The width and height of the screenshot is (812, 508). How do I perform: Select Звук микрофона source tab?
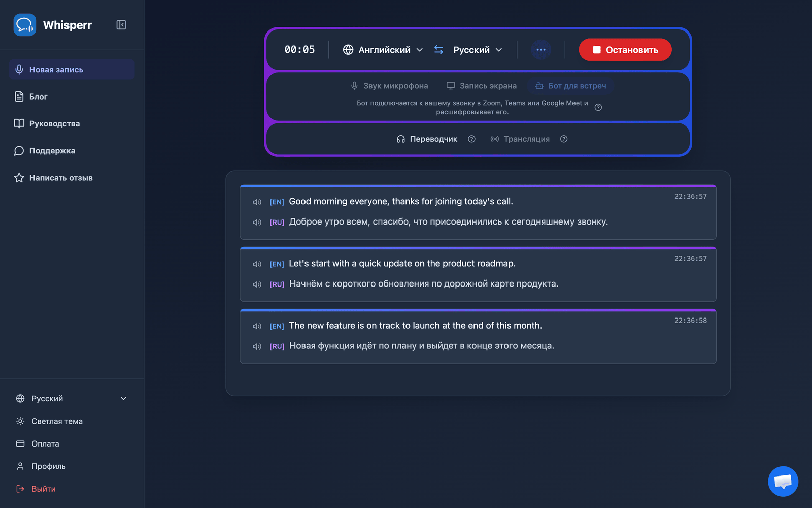pyautogui.click(x=389, y=86)
